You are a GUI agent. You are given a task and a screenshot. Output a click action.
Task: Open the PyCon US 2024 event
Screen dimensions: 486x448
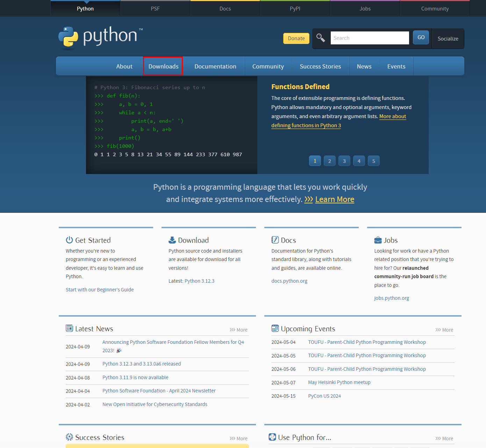tap(324, 396)
